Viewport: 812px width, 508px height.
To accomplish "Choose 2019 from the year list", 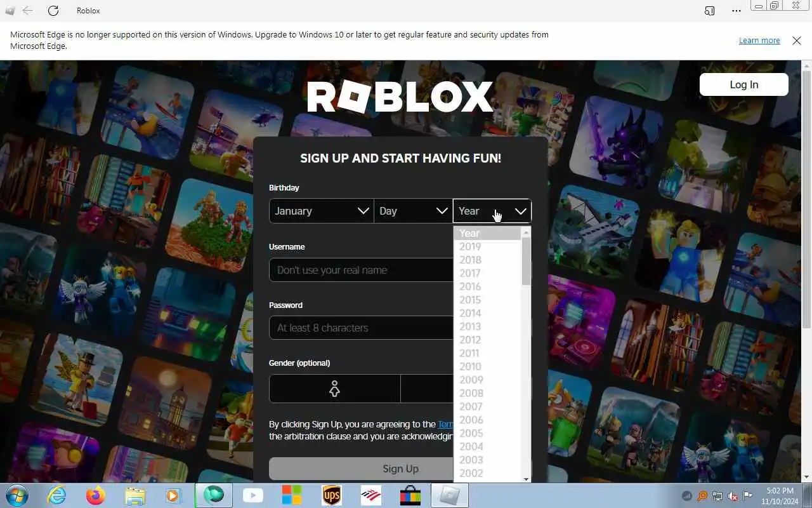I will pyautogui.click(x=487, y=246).
